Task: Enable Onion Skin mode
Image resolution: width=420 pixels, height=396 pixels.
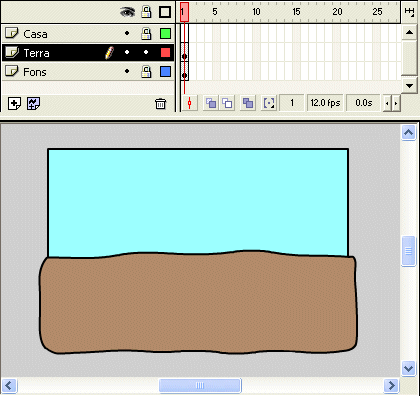Action: [x=211, y=103]
